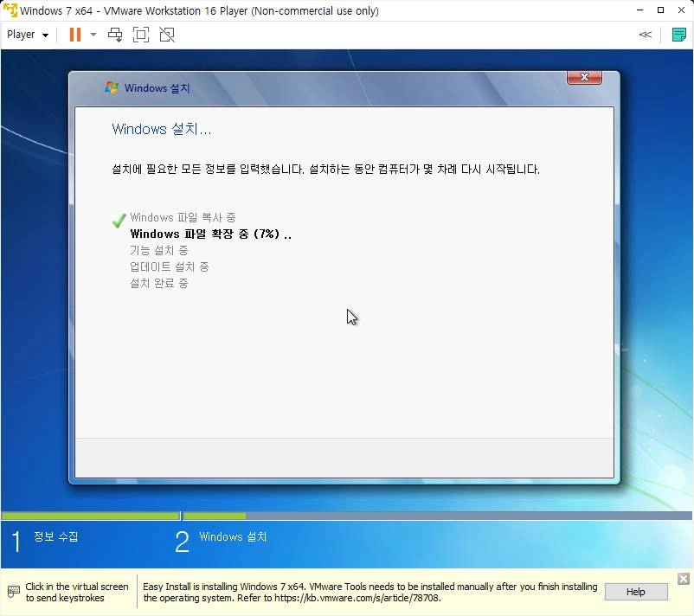The height and width of the screenshot is (616, 694).
Task: Open the teal sticky-note icon on the toolbar
Action: [x=679, y=35]
